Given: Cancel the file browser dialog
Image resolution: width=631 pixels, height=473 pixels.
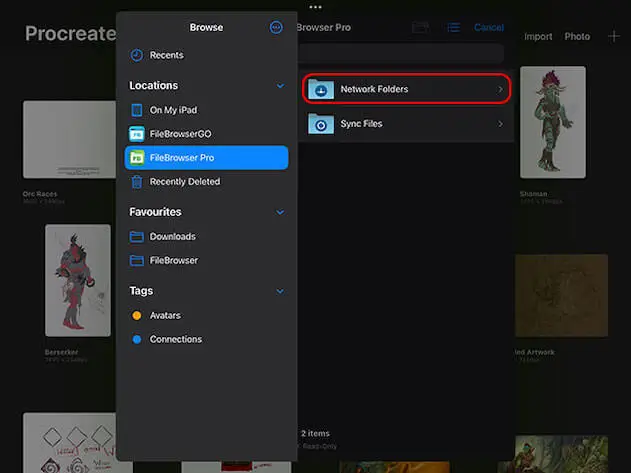Looking at the screenshot, I should pyautogui.click(x=489, y=28).
